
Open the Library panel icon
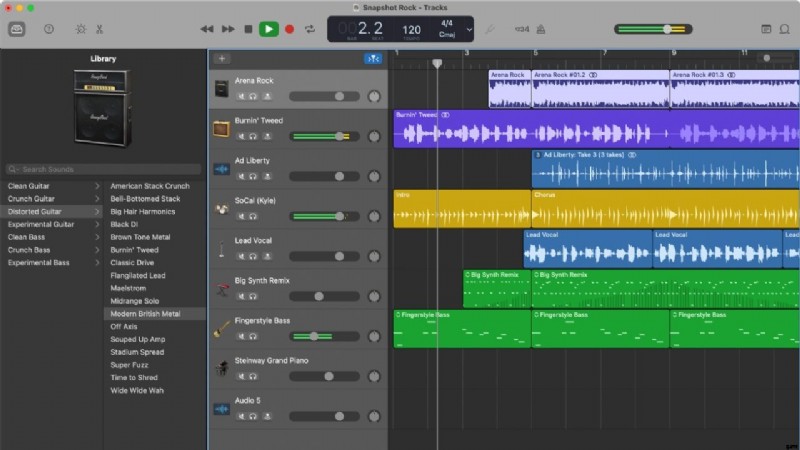pyautogui.click(x=17, y=30)
